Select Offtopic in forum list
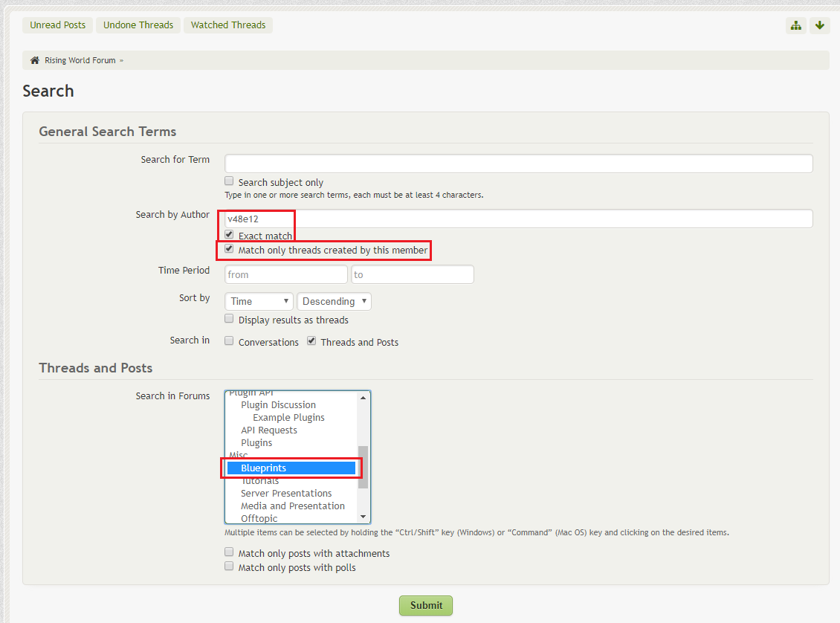This screenshot has height=623, width=840. click(x=259, y=518)
